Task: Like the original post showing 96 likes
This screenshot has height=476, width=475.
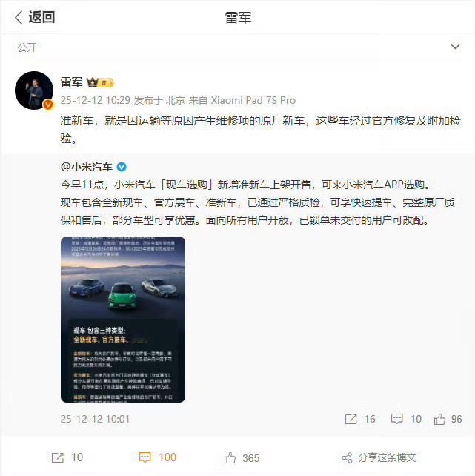Action: (x=448, y=419)
